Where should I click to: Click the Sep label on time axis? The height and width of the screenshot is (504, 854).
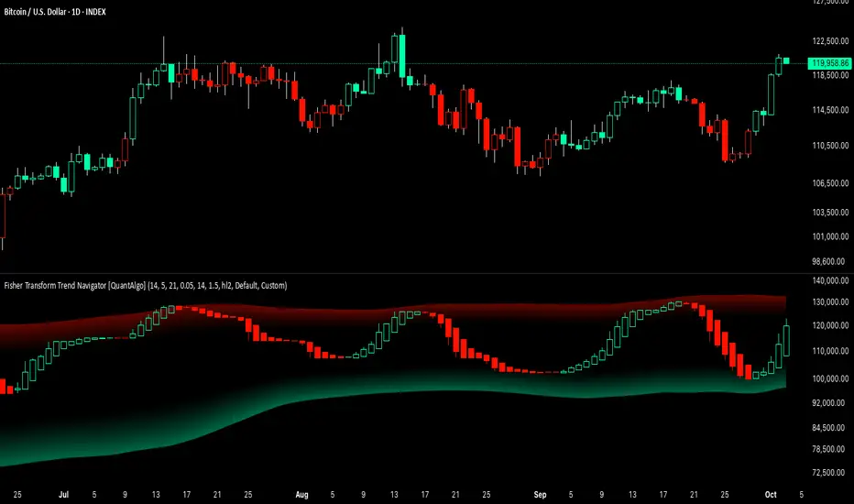coord(540,495)
